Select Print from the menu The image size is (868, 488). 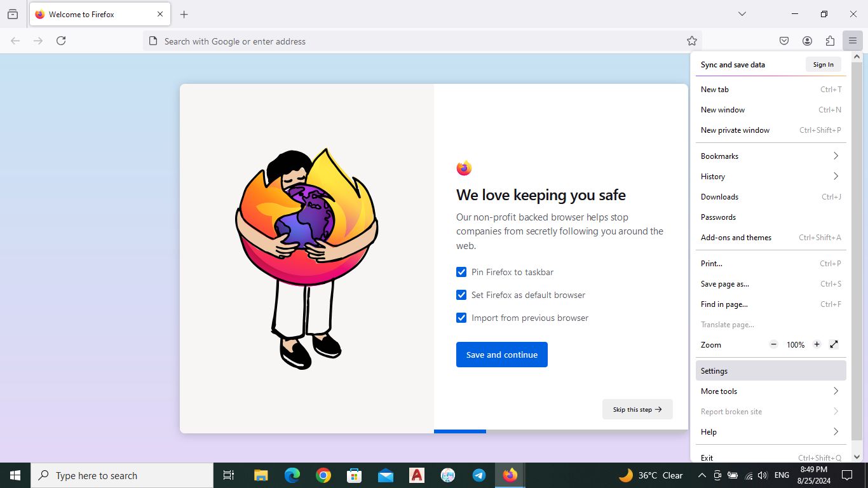click(x=771, y=264)
